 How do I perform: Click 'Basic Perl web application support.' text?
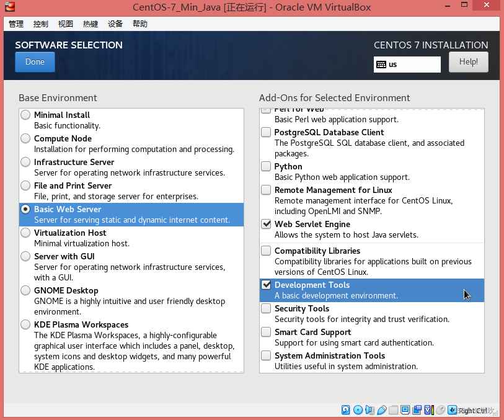[337, 120]
